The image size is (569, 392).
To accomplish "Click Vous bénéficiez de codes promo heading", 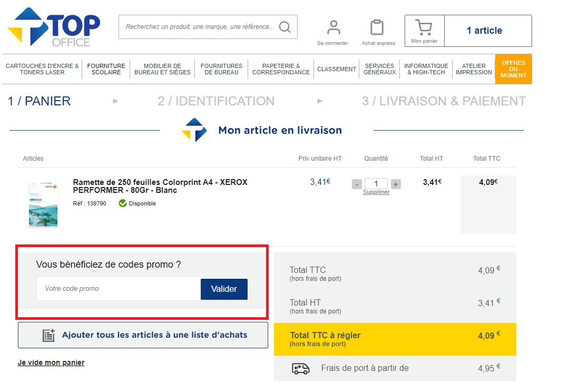I will (109, 264).
